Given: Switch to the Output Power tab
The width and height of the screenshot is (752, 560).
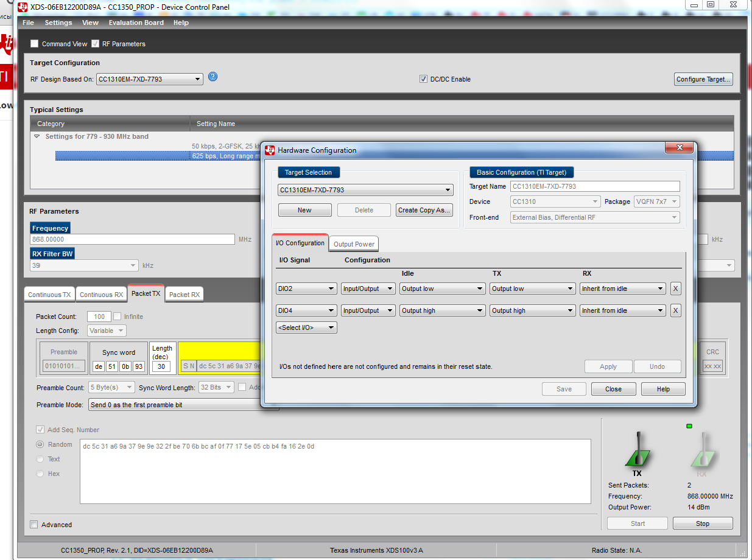Looking at the screenshot, I should point(353,243).
